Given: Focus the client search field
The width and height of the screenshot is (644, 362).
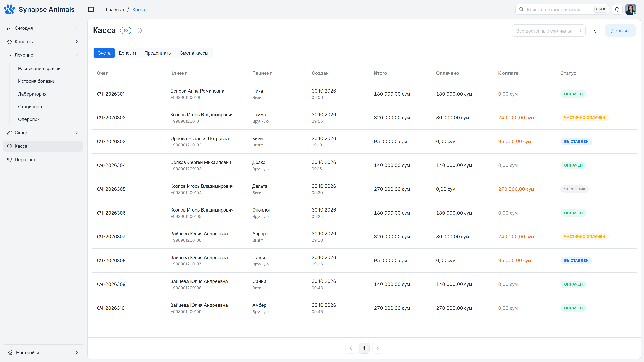Looking at the screenshot, I should [562, 10].
